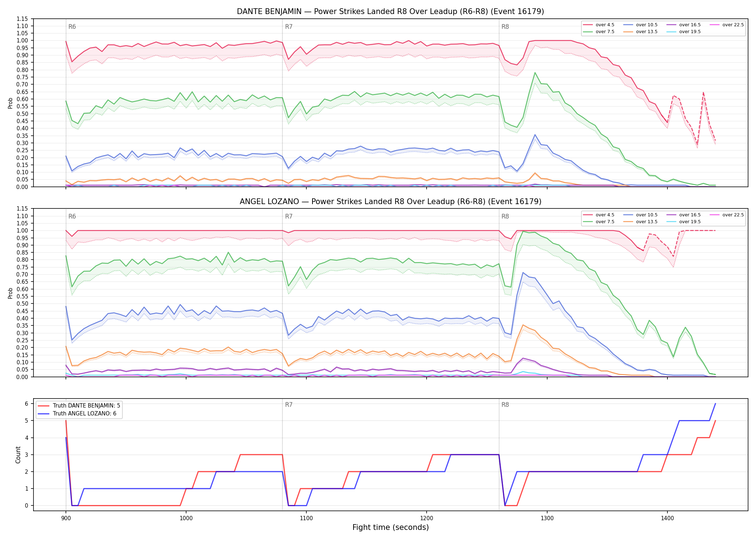Click the 'Count' y-axis label
Screen dimensions: 756x540
[18, 455]
